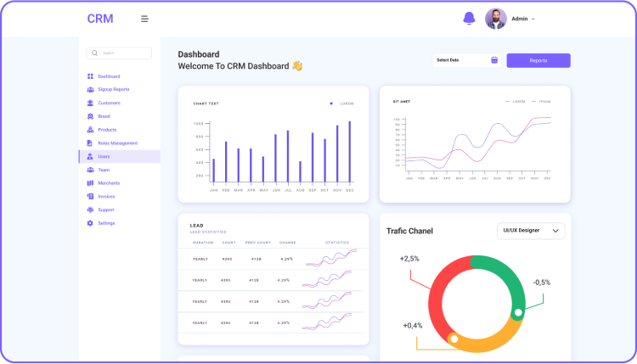Open Roles Management menu item
The width and height of the screenshot is (637, 364).
point(117,143)
